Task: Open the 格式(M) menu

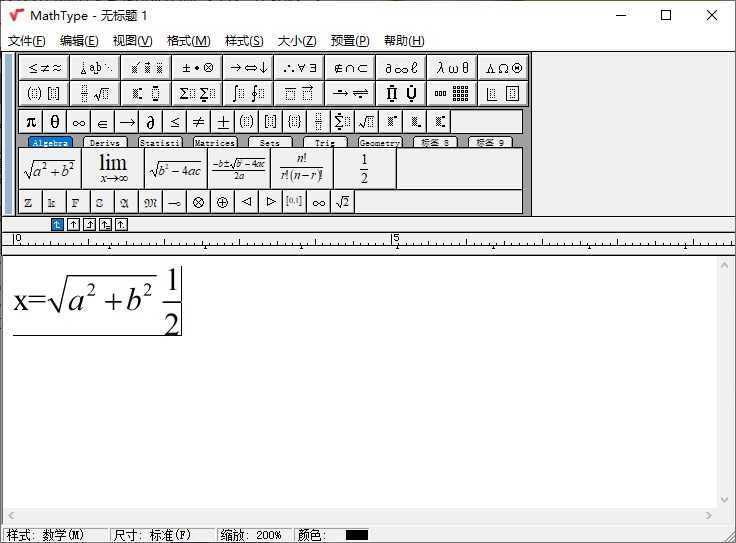Action: [189, 41]
